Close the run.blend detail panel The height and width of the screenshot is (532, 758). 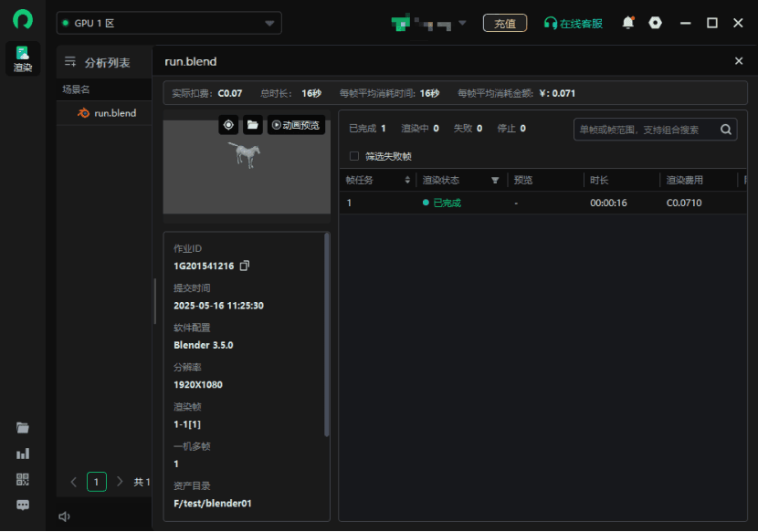[x=739, y=61]
